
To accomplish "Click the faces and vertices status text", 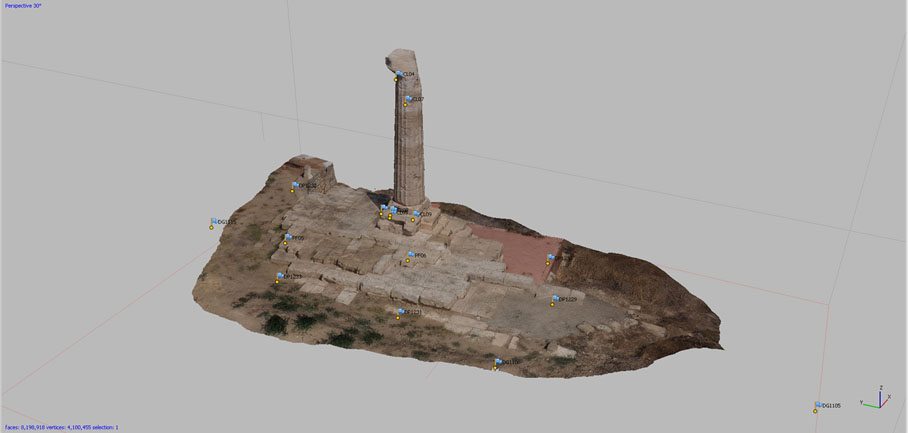I will pyautogui.click(x=60, y=427).
